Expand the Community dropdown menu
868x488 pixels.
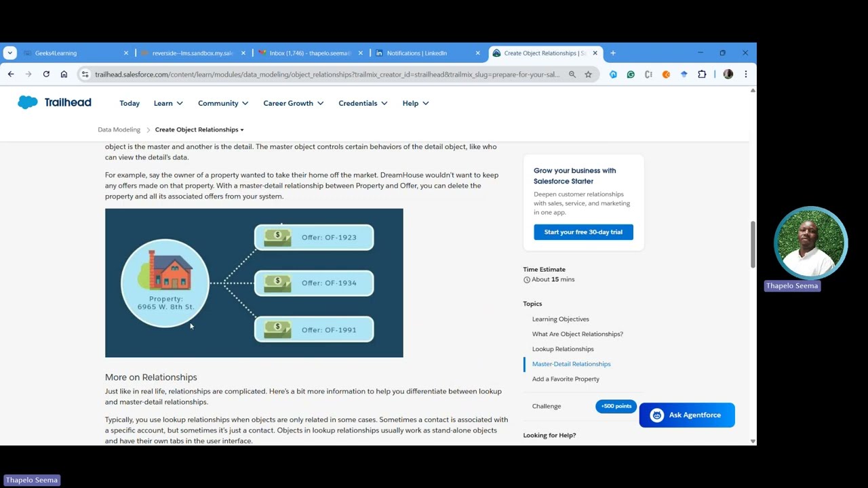(223, 104)
